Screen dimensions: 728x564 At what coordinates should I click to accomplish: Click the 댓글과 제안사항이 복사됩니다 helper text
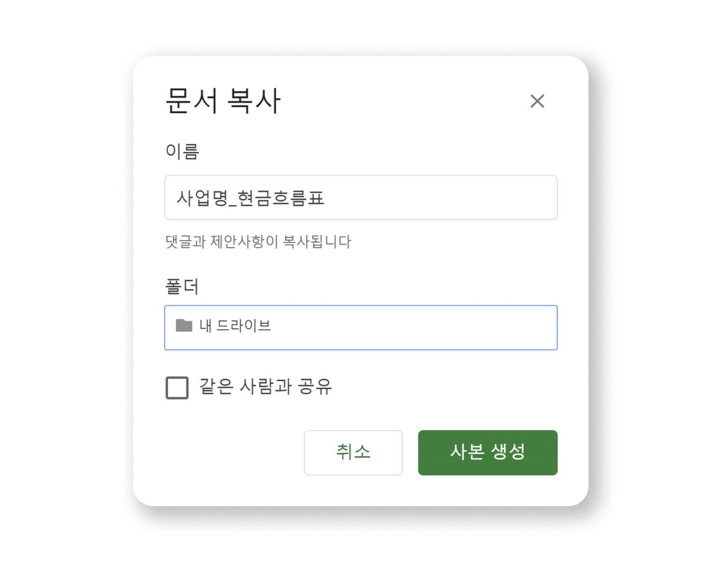click(258, 242)
